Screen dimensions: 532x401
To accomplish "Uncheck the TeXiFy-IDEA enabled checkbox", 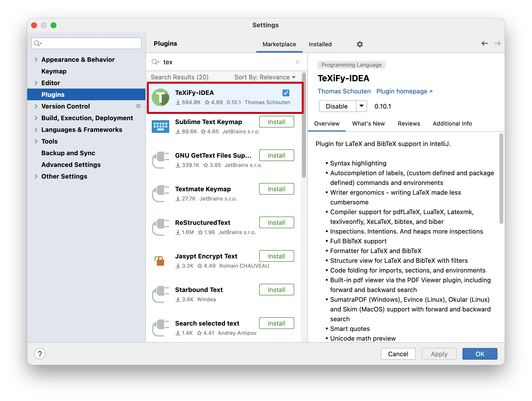I will tap(286, 93).
